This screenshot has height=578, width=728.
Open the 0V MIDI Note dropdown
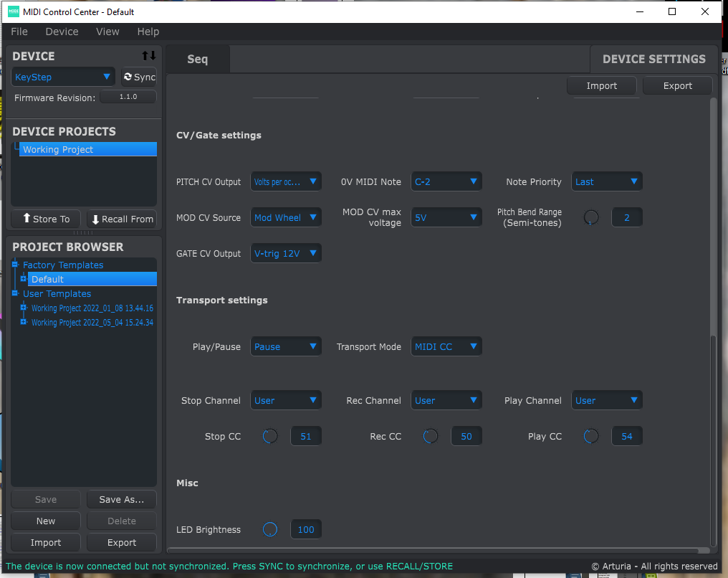pos(446,181)
